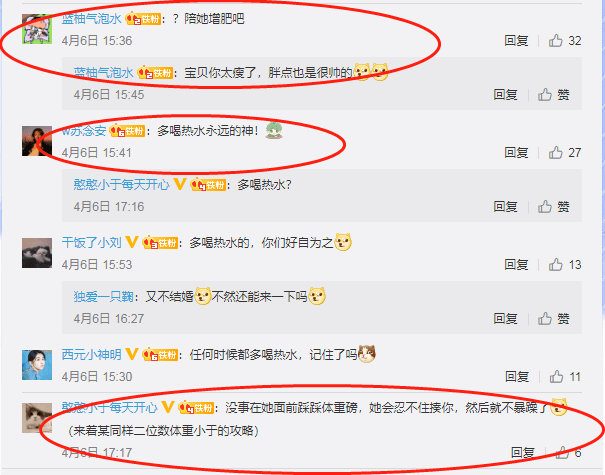Open 西元小神明 user profile link
This screenshot has height=475, width=605.
[x=91, y=355]
